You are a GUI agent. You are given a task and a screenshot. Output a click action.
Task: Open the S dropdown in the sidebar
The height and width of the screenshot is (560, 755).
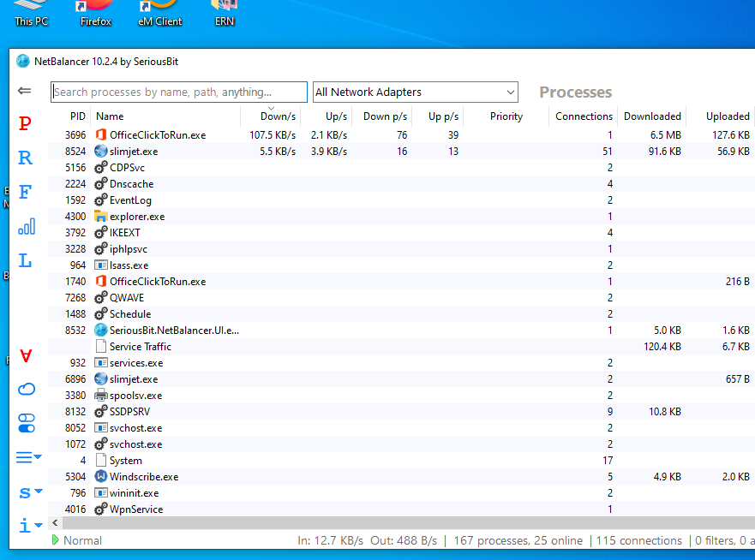click(x=30, y=492)
